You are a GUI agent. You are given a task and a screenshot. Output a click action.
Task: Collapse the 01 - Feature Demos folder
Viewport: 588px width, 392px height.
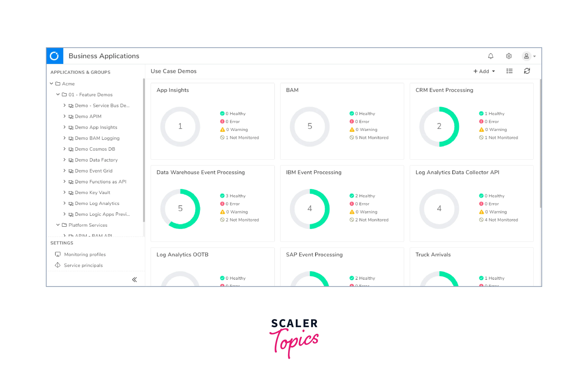tap(58, 95)
